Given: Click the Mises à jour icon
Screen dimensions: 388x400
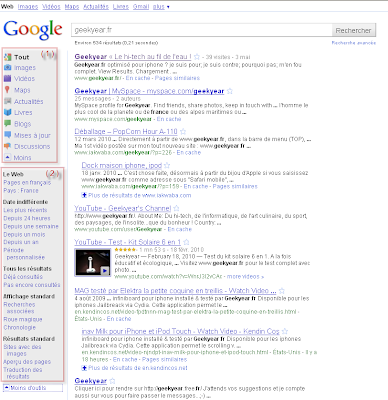Looking at the screenshot, I should pos(8,135).
